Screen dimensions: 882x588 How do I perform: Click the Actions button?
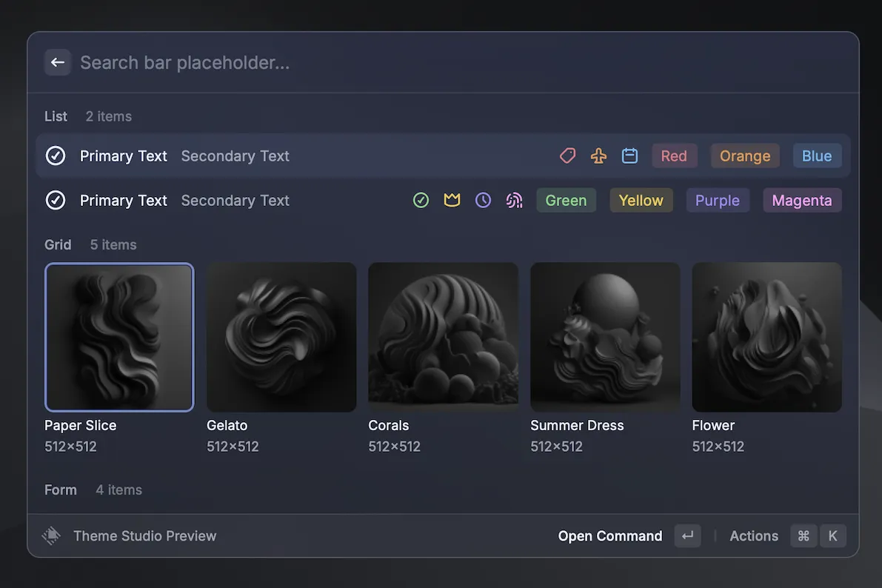coord(753,535)
